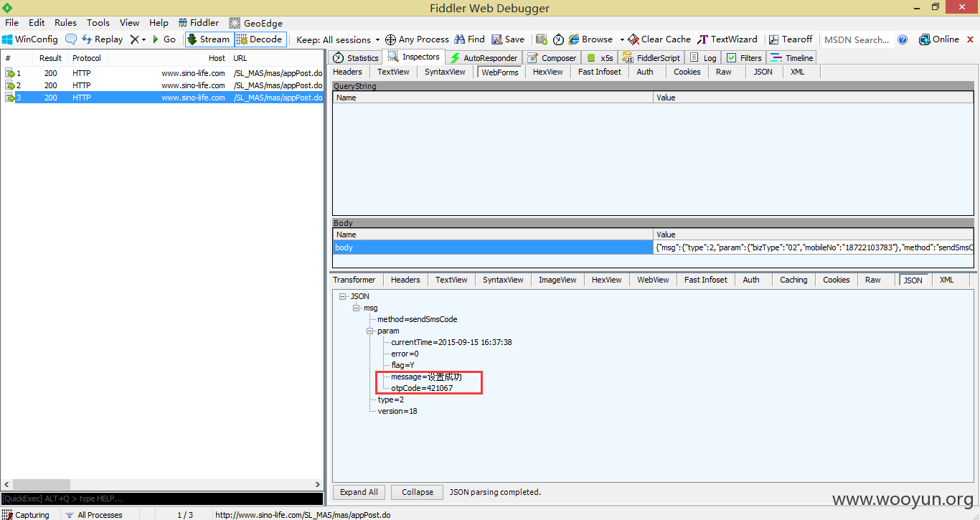Save sessions with the Save tool
Image resolution: width=980 pixels, height=520 pixels.
tap(508, 39)
